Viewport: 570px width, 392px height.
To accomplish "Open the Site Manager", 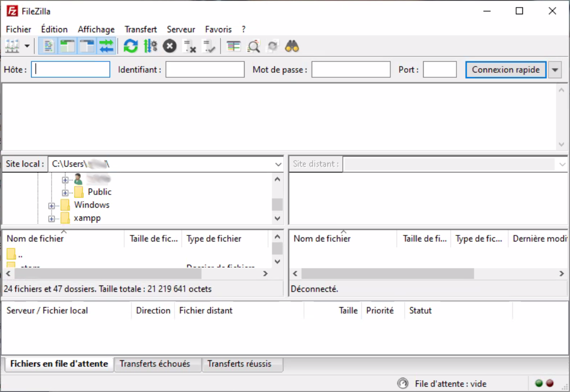I will (x=11, y=46).
